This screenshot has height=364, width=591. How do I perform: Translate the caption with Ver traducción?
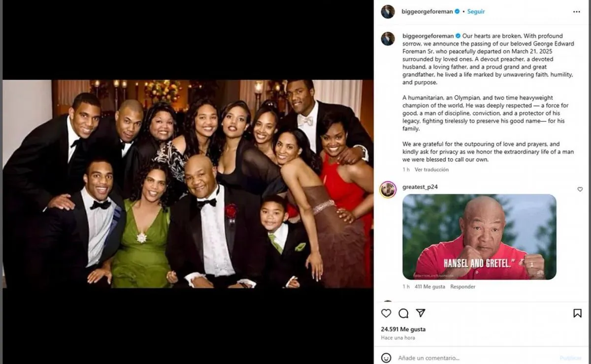(x=431, y=170)
